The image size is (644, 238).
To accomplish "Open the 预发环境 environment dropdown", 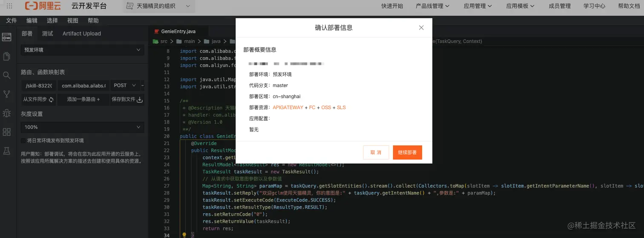I will coord(83,50).
